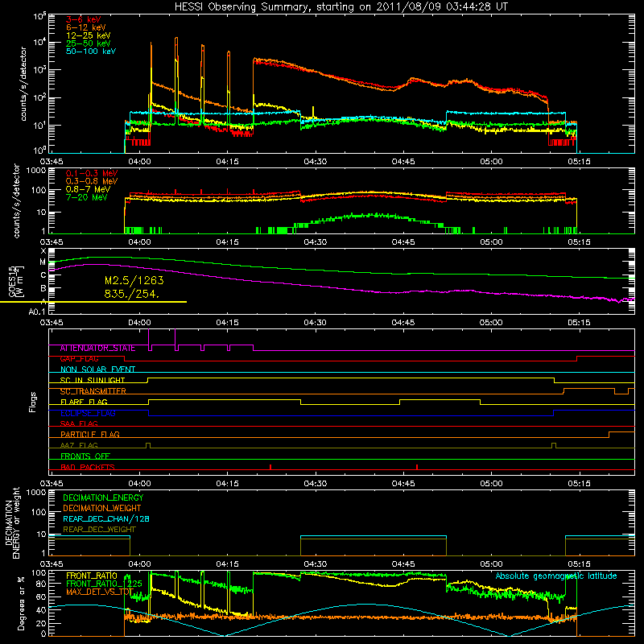
Task: Select the '25-50 keV' legend label
Action: pyautogui.click(x=89, y=43)
